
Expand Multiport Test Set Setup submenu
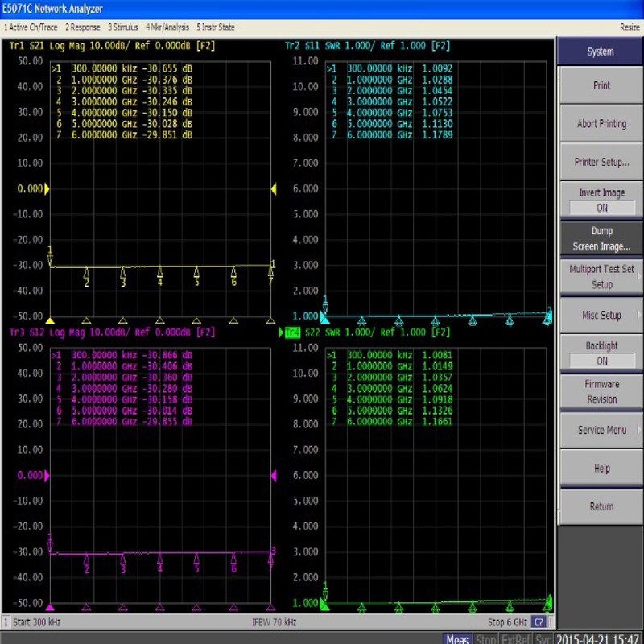tap(601, 276)
